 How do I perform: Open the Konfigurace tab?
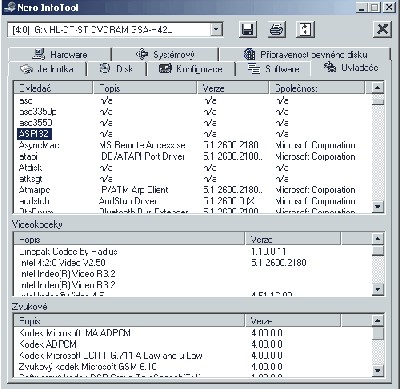(x=191, y=69)
